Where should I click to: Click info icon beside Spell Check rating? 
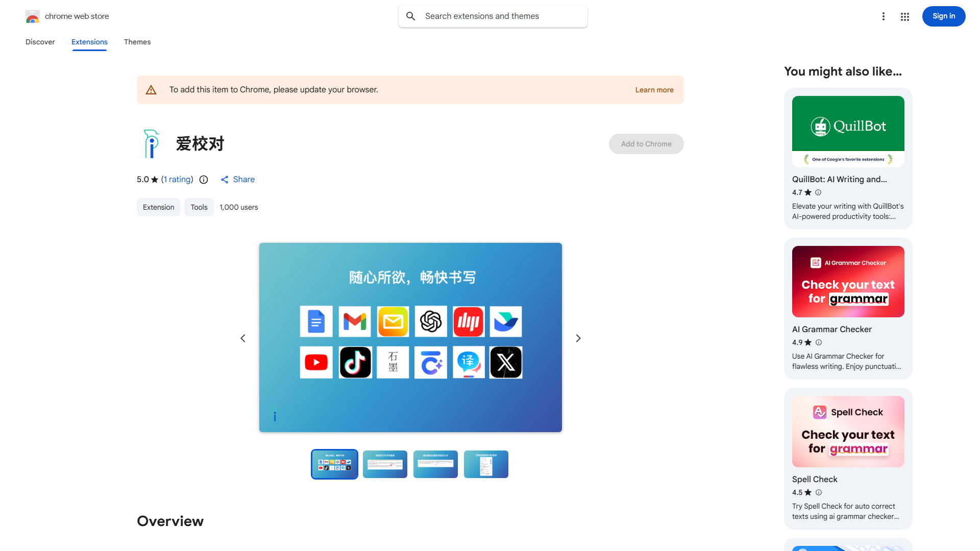(819, 492)
